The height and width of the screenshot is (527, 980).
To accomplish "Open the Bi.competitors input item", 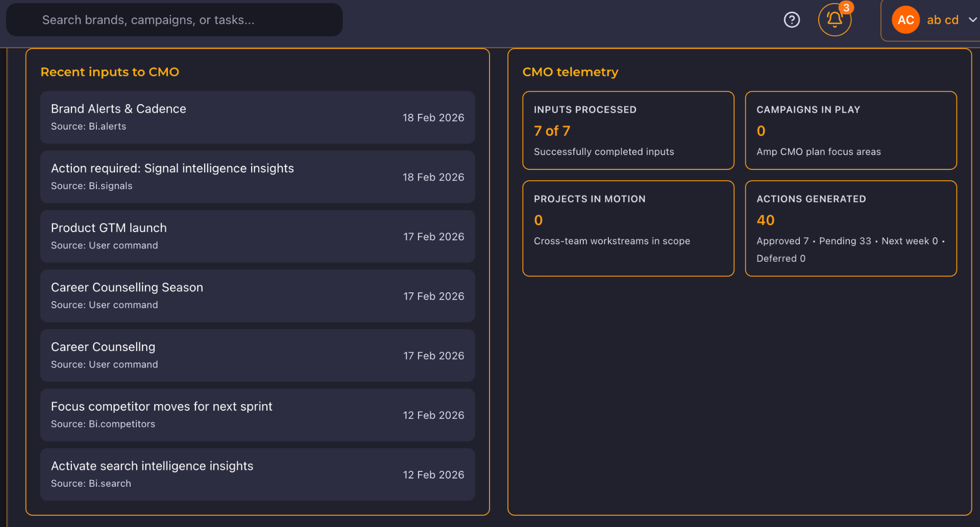I will pos(257,415).
